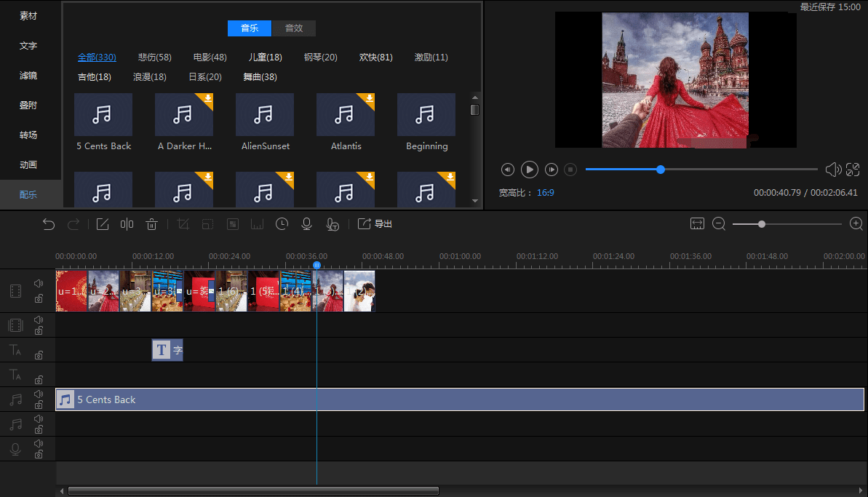This screenshot has height=497, width=868.
Task: Filter music by 日系(20)
Action: pyautogui.click(x=205, y=77)
